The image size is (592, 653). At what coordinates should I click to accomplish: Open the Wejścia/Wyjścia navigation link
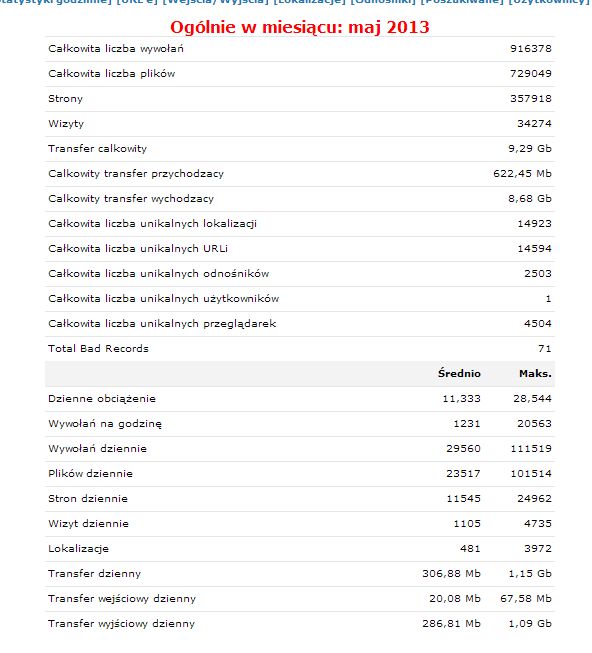215,2
